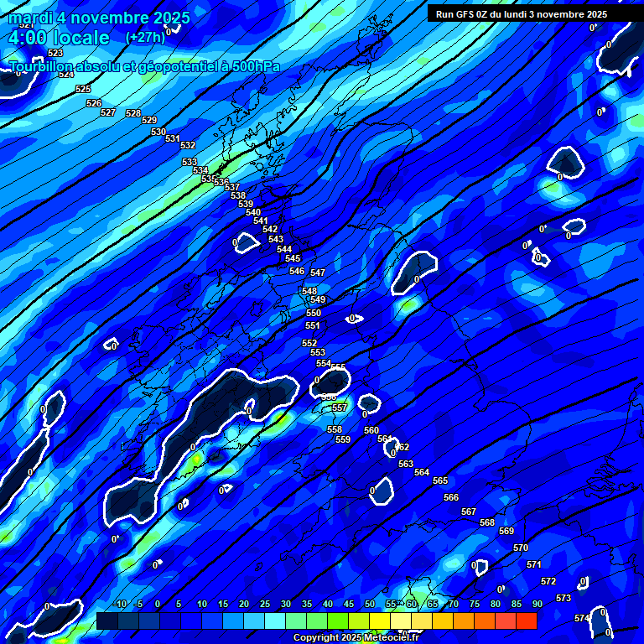Viewport: 644px width, 644px height.
Task: Click the 541 geopotential contour label
Action: [261, 221]
